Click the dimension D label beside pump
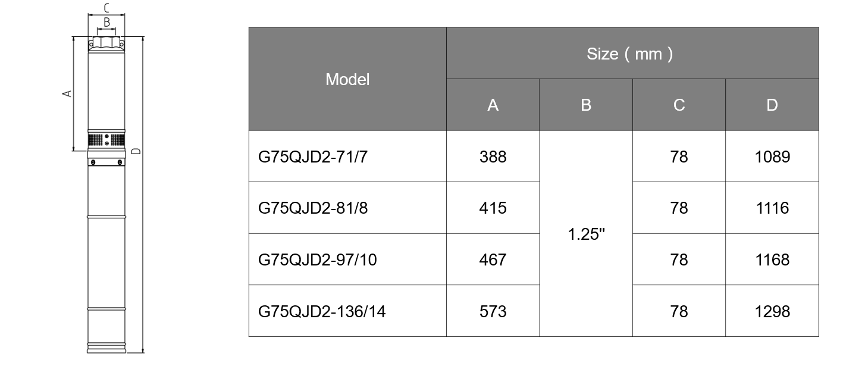 [136, 151]
